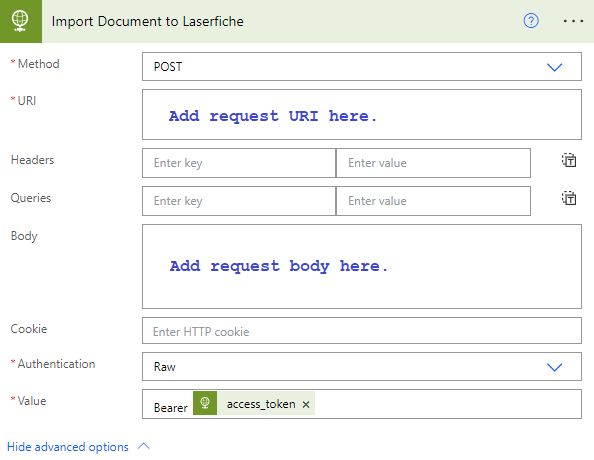Click the Cookie HTTP cookie field
594x460 pixels.
click(362, 331)
